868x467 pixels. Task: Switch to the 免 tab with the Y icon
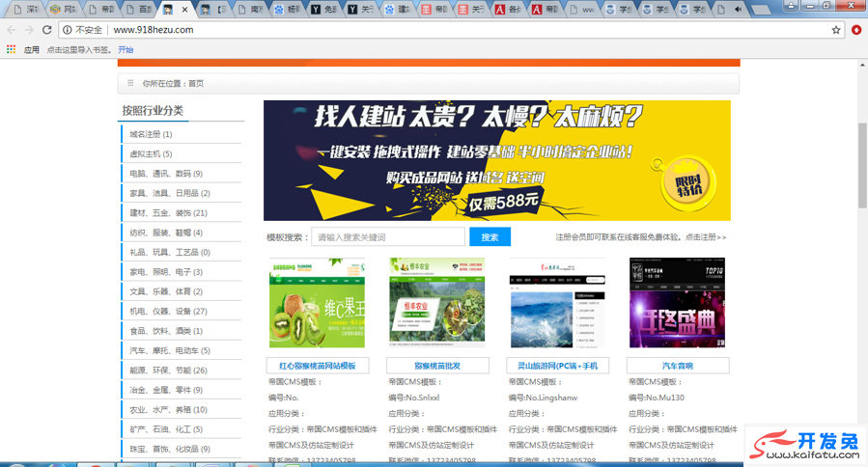324,10
